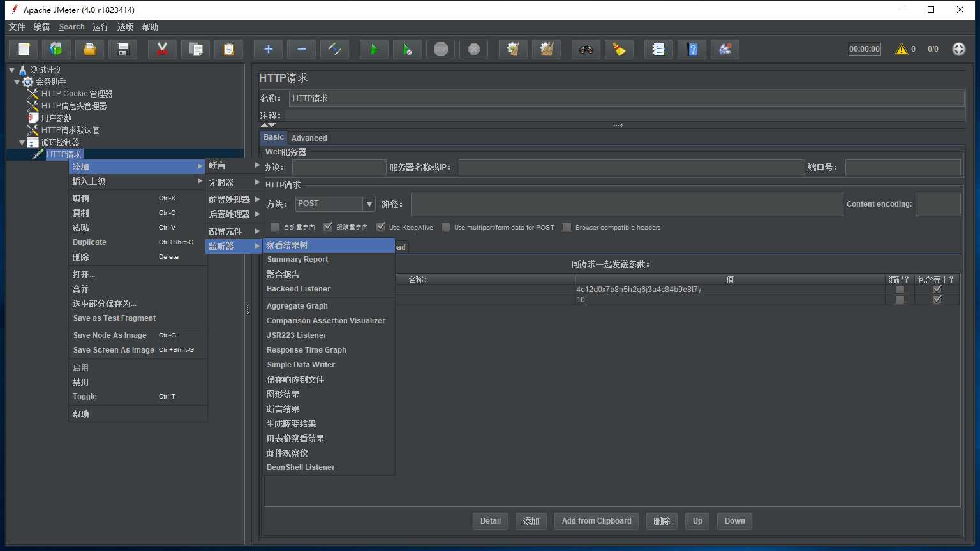
Task: Click the warning triangle log indicator
Action: [901, 49]
